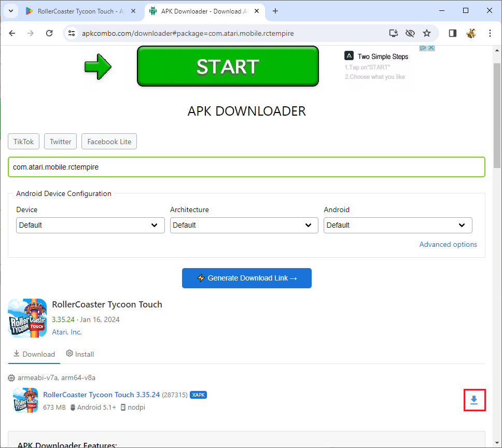Click the RollerCoaster Tycoon Touch title
This screenshot has width=502, height=448.
coord(107,304)
